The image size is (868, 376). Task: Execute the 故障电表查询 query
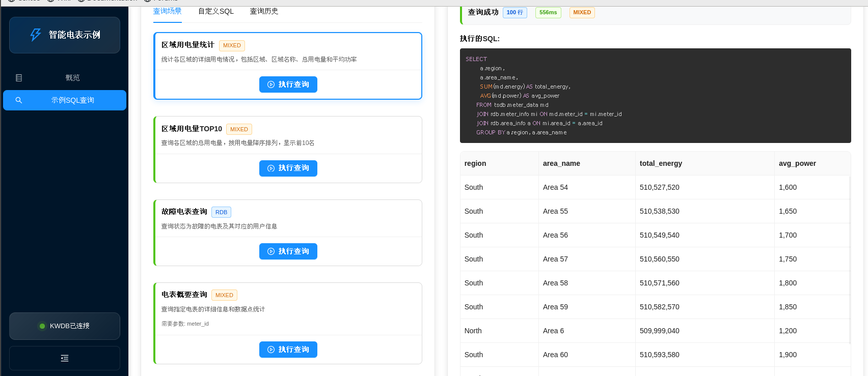coord(288,251)
